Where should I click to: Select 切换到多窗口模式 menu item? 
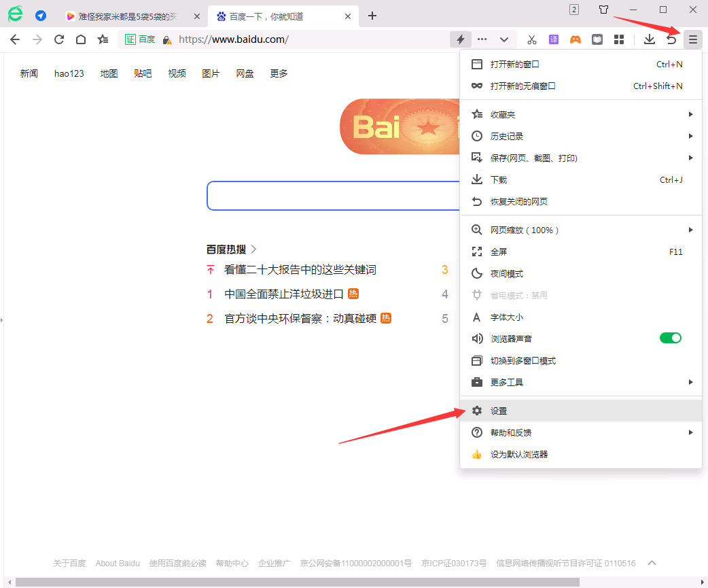581,361
